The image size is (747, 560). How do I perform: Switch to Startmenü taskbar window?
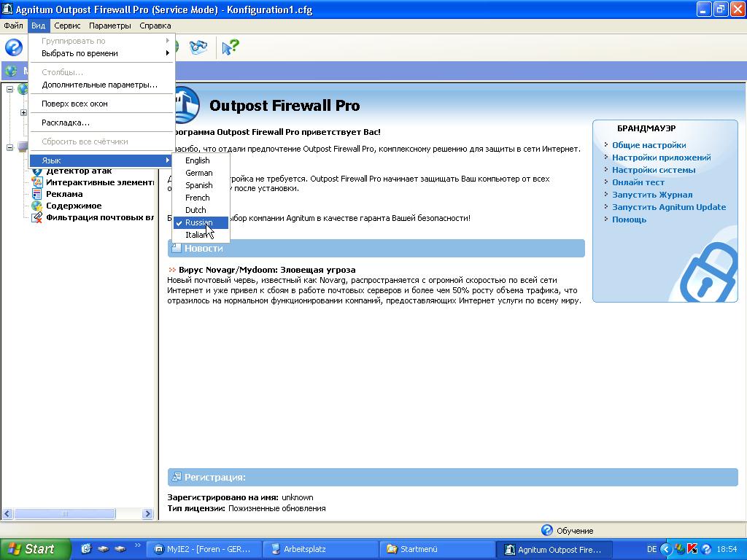437,549
